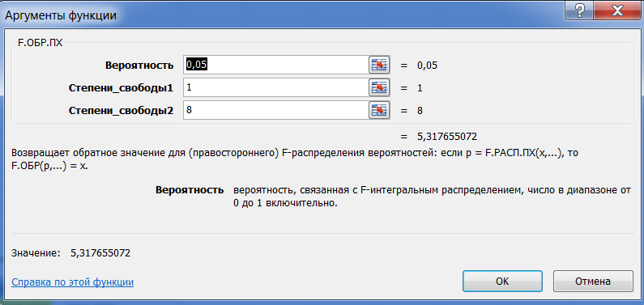Click the Значение: 5,317655072 result line

click(71, 253)
